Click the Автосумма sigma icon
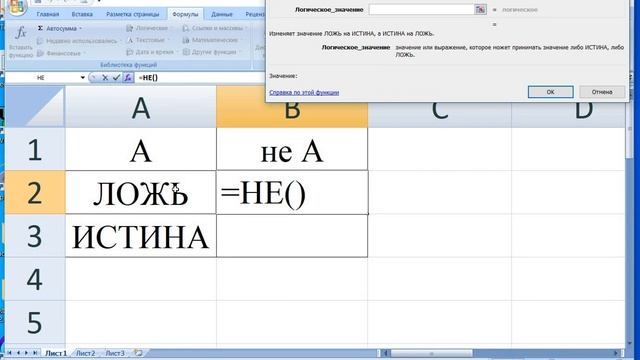The width and height of the screenshot is (640, 360). tap(40, 28)
